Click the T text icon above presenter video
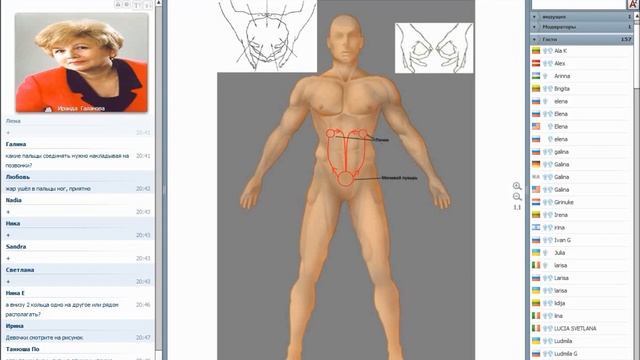This screenshot has height=360, width=640. [x=138, y=4]
